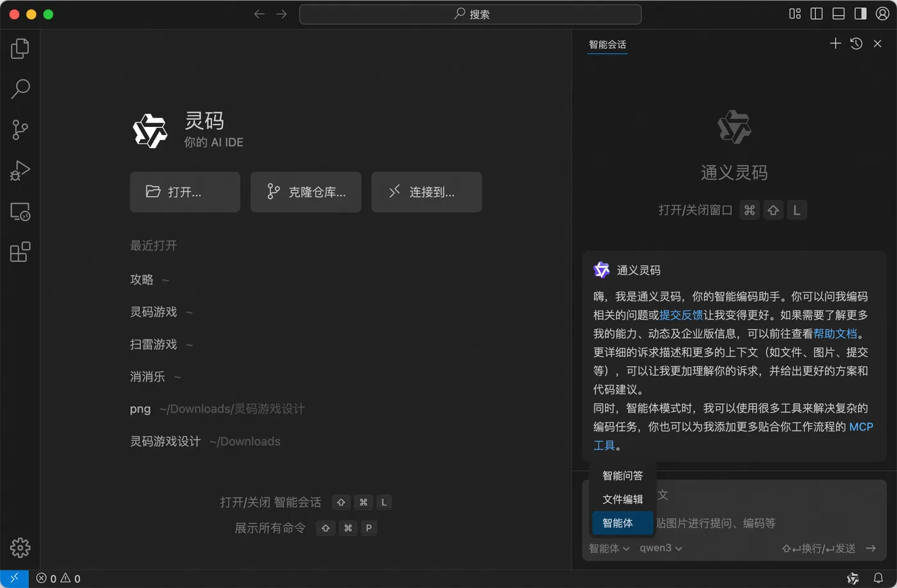Go back with the left arrow

tap(259, 14)
